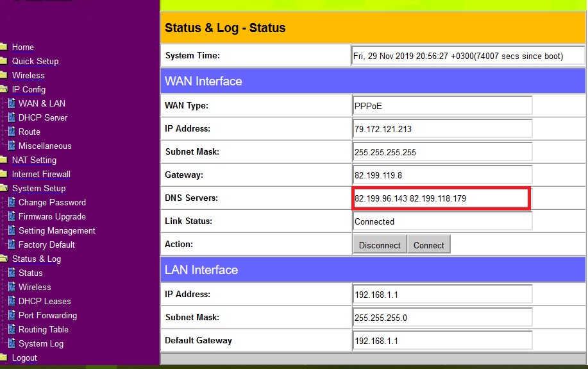Screen dimensions: 588x369
Task: View the Routing Table page
Action: (x=44, y=330)
